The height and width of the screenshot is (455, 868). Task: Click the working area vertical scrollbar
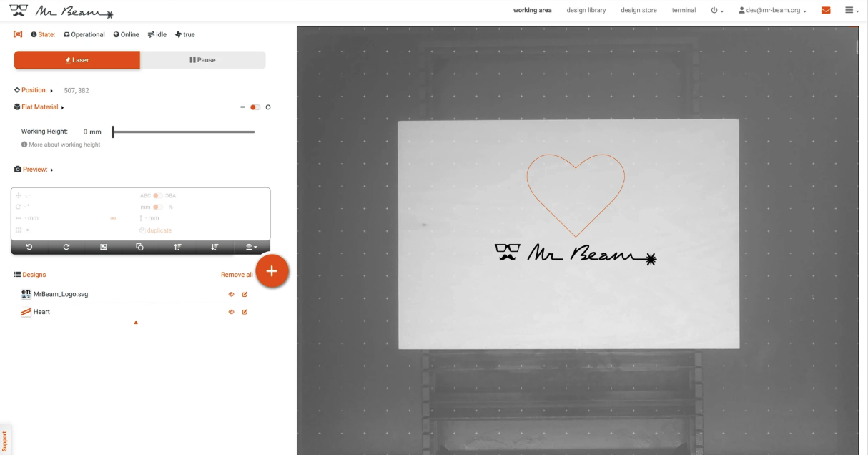pos(856,49)
